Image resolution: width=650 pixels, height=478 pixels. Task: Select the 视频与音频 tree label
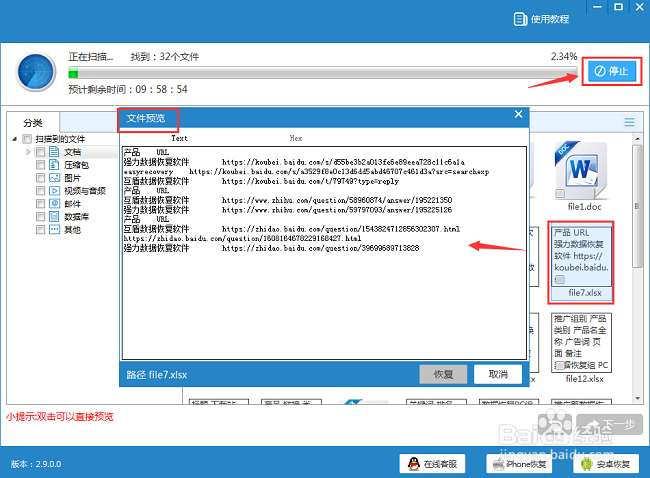(85, 191)
